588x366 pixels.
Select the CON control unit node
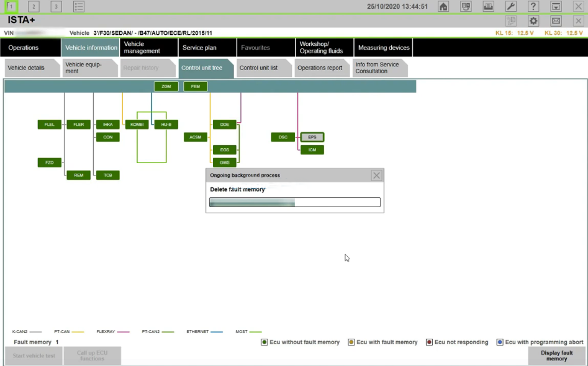pyautogui.click(x=108, y=137)
